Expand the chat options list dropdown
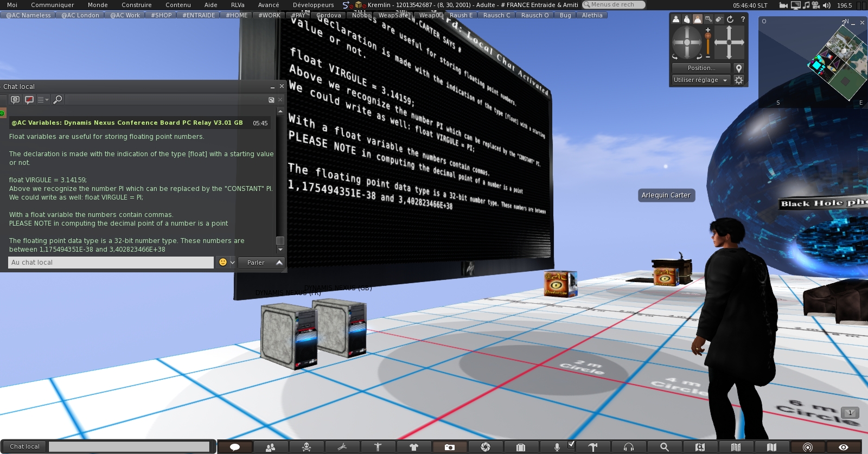The image size is (868, 454). [43, 100]
